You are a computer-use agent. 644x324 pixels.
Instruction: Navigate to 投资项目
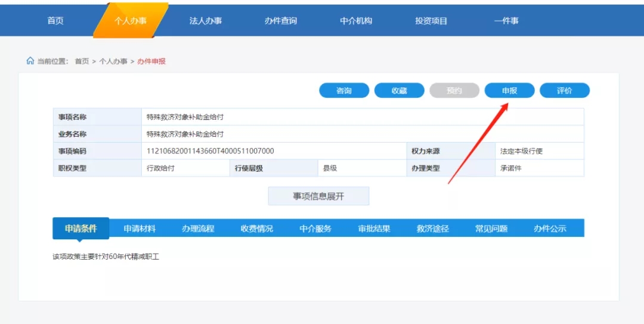coord(431,21)
